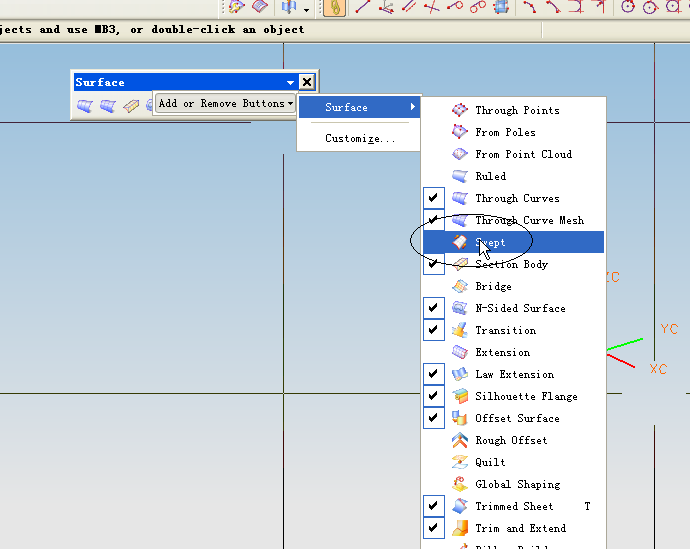
Task: Click the first arc tool icon in top toolbar
Action: 529,7
